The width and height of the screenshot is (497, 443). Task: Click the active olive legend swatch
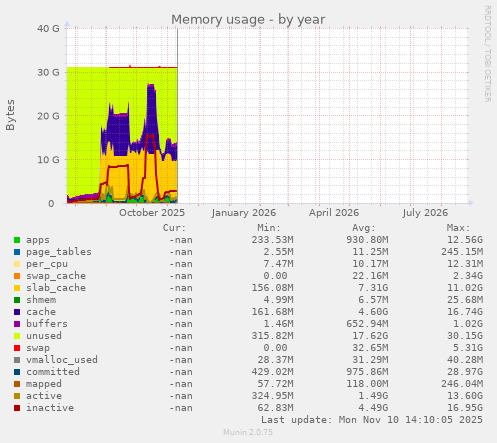tap(17, 396)
